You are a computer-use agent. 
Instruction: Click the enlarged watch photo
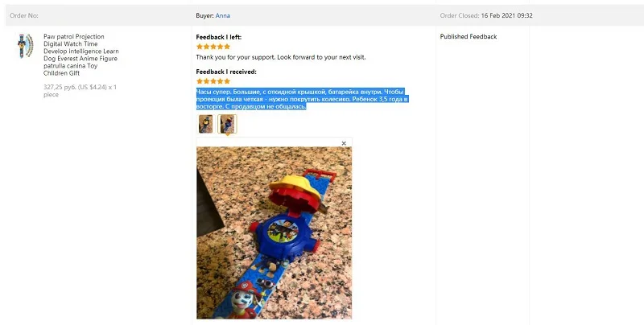pos(274,232)
